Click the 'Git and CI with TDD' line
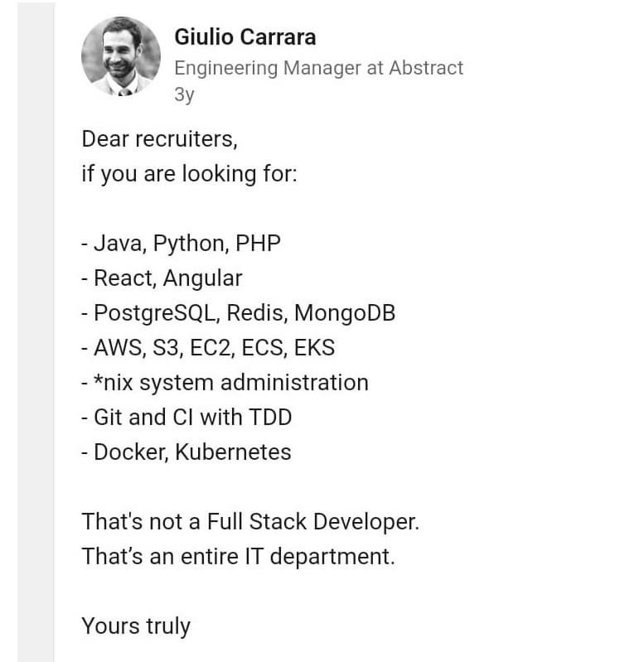This screenshot has height=662, width=644. pyautogui.click(x=186, y=417)
